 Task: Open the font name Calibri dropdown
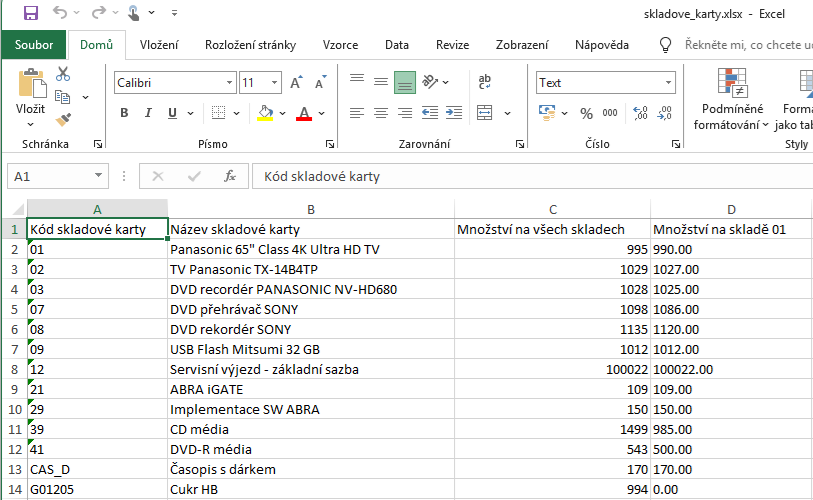coord(229,82)
